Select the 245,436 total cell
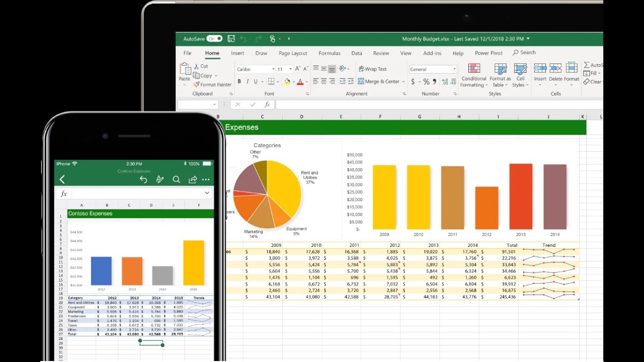Viewport: 644px width, 362px height. click(x=499, y=297)
